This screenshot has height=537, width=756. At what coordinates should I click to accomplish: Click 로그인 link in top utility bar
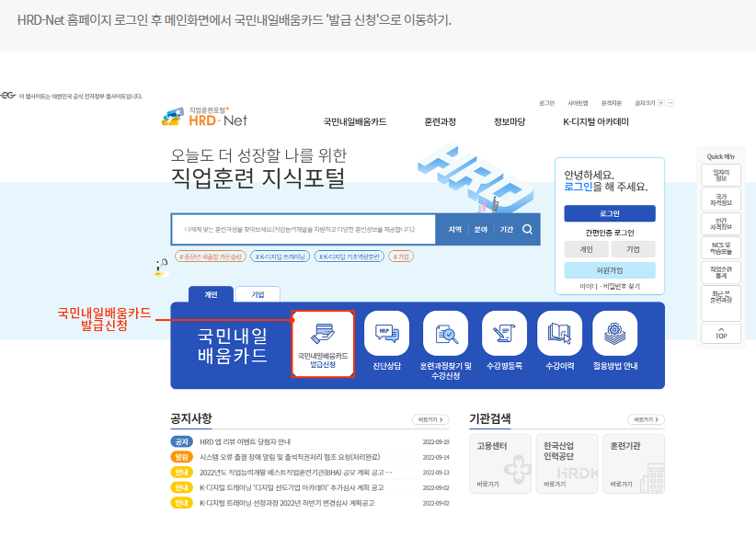[x=546, y=103]
